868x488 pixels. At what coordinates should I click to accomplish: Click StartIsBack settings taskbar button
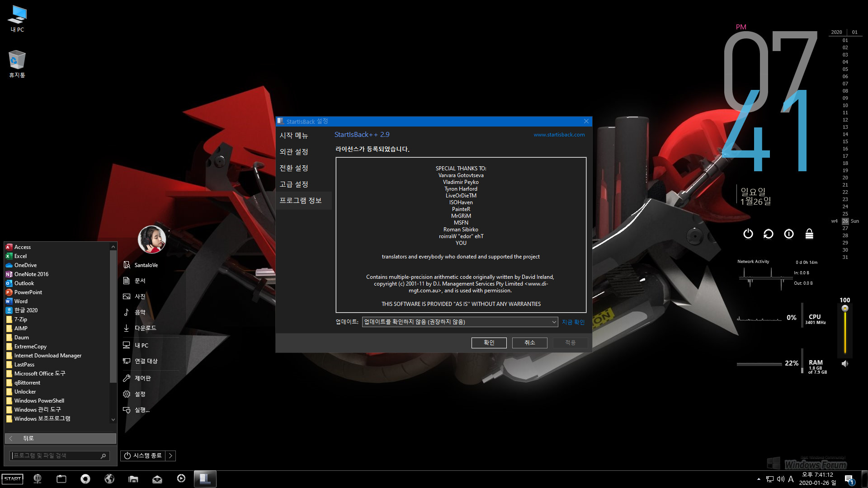click(x=205, y=479)
